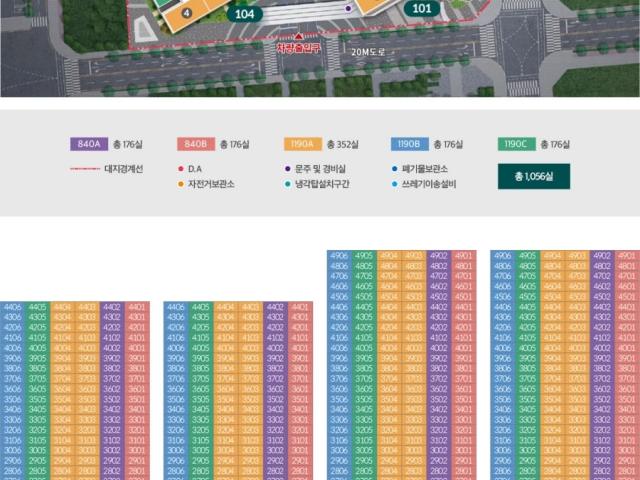Select the green 1190C type badge

coord(517,144)
